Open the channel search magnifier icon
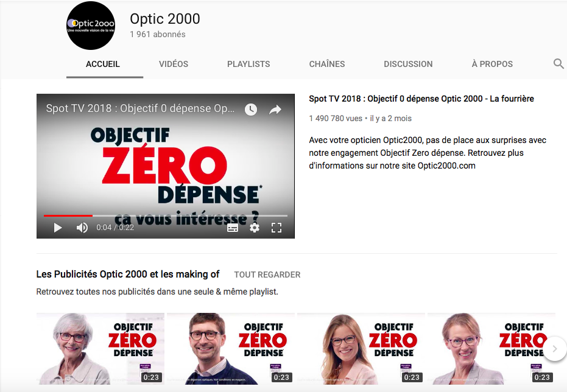Viewport: 567px width, 392px height. pos(558,64)
